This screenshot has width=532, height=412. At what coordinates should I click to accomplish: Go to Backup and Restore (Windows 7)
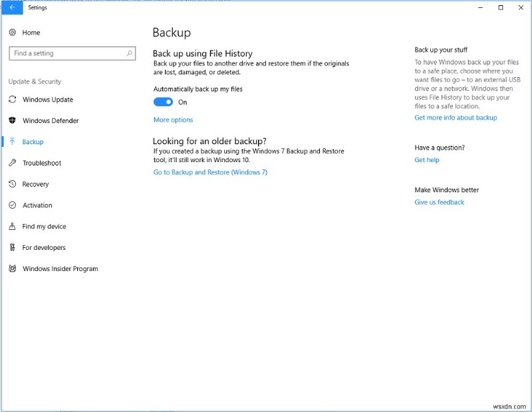(x=209, y=171)
